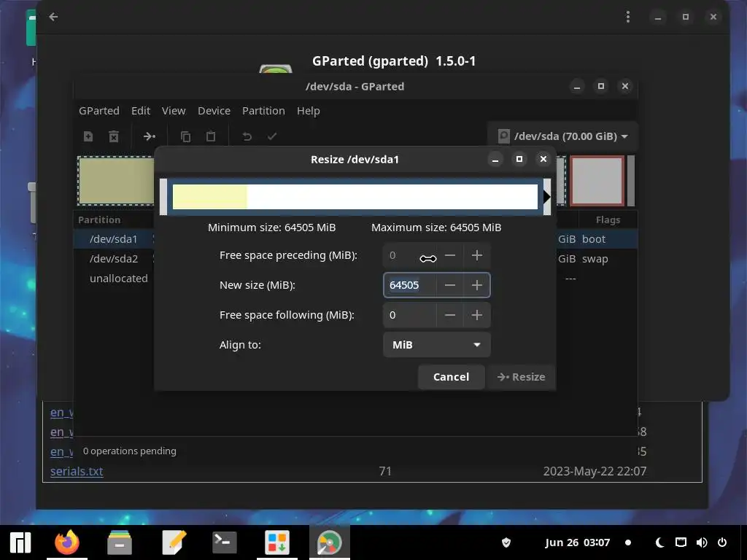The image size is (747, 560).
Task: Click the yellow used-space area in partition bar
Action: 209,197
